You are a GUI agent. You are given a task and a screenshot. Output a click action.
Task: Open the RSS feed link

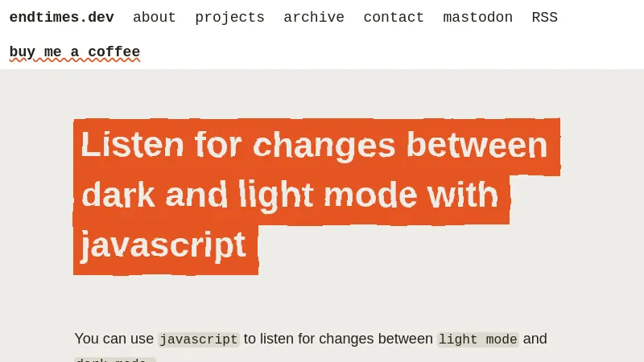click(x=544, y=18)
